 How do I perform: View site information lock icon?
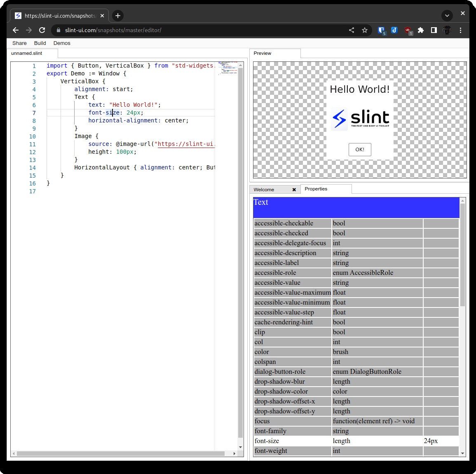pyautogui.click(x=59, y=30)
